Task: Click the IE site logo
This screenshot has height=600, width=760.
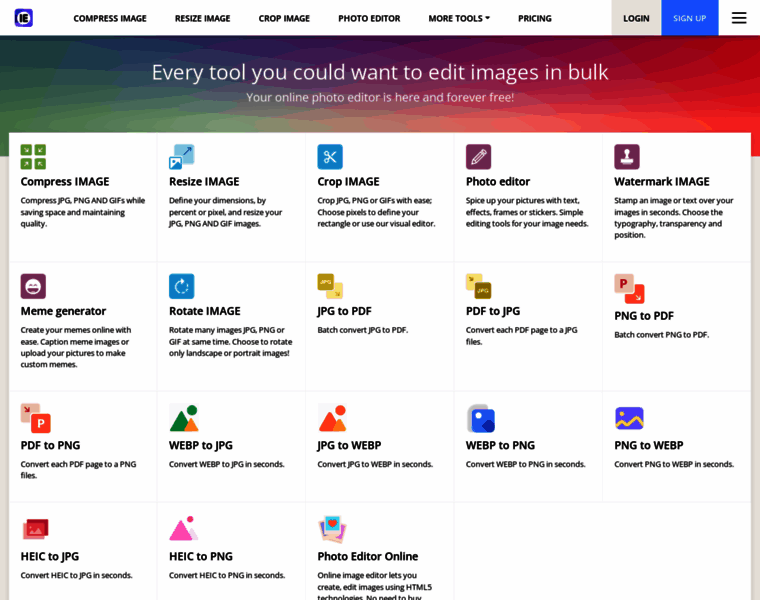Action: pyautogui.click(x=23, y=18)
